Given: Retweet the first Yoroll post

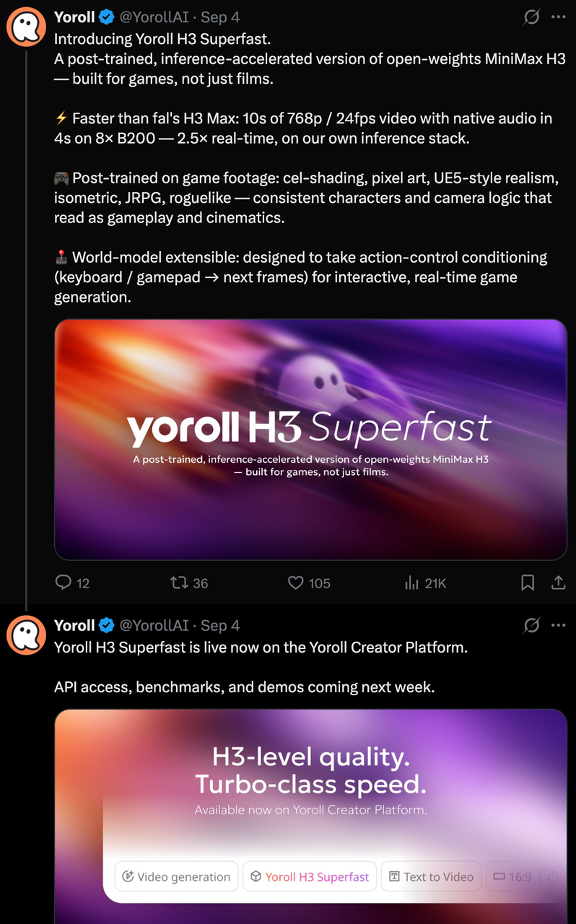Looking at the screenshot, I should pyautogui.click(x=189, y=583).
